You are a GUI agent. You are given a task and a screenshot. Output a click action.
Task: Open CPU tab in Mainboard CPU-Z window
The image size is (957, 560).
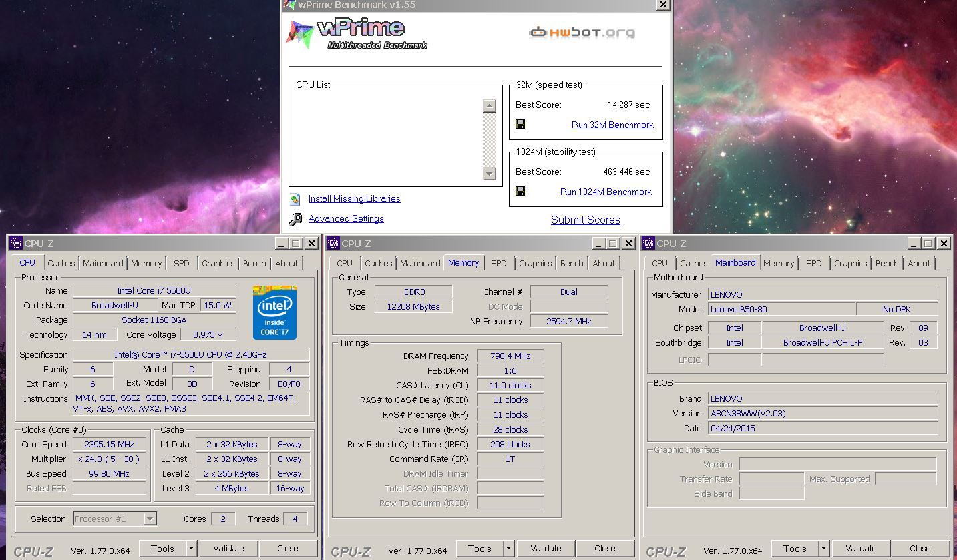pos(660,263)
